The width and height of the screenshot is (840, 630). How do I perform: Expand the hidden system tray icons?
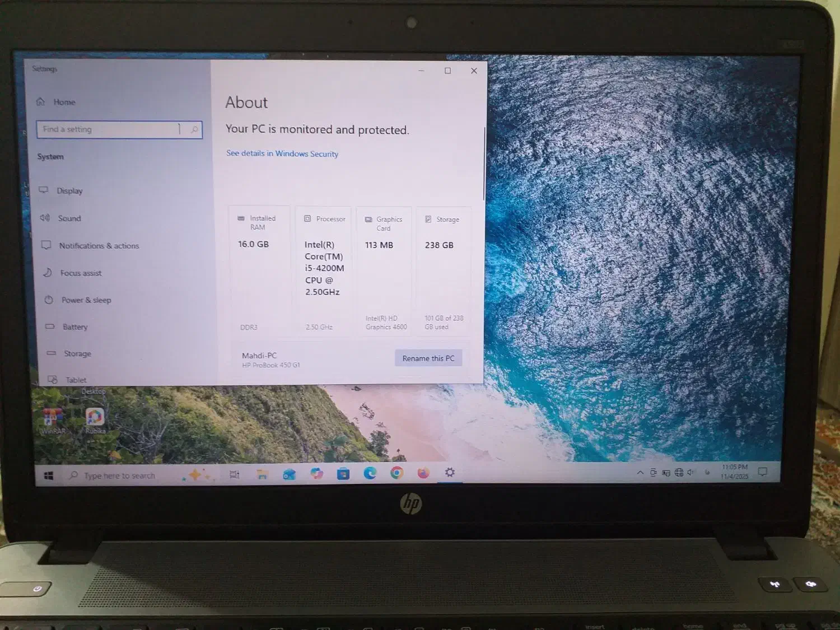tap(640, 473)
